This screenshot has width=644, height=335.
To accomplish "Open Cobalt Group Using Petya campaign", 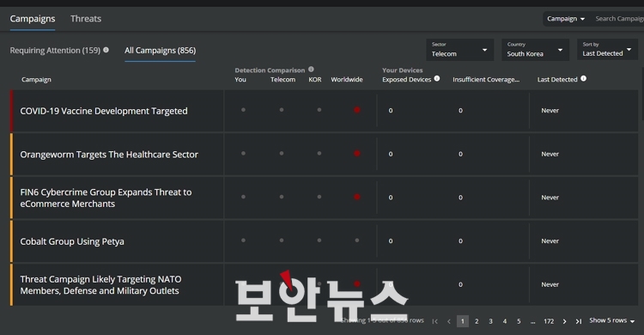I will coord(72,241).
